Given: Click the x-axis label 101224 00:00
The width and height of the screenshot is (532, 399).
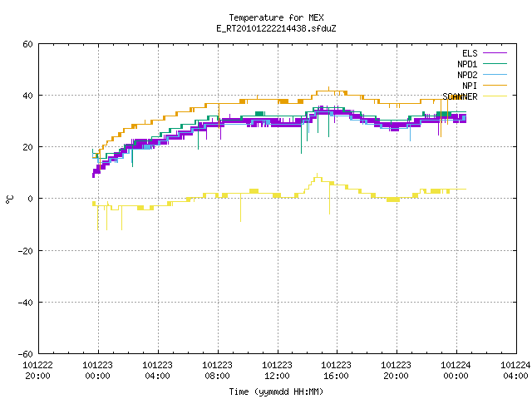Looking at the screenshot, I should click(x=456, y=371).
